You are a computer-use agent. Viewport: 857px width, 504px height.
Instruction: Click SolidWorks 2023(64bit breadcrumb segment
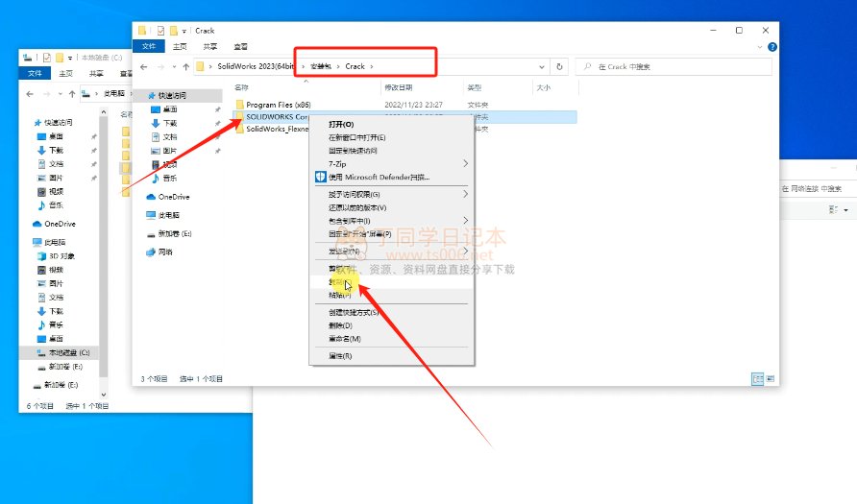point(256,66)
